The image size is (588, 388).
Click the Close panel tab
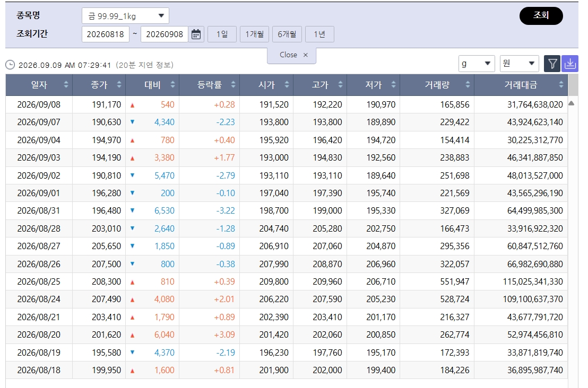292,55
